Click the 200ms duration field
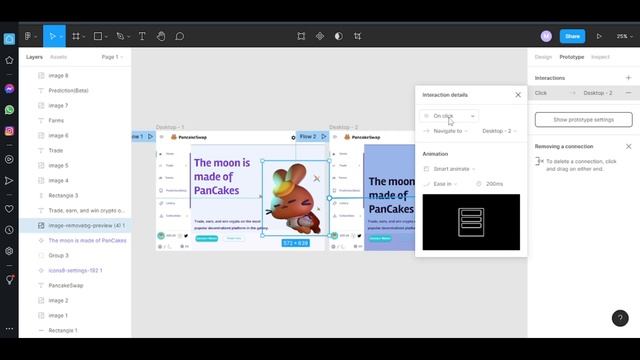Viewport: 640px width, 360px height. pyautogui.click(x=494, y=184)
